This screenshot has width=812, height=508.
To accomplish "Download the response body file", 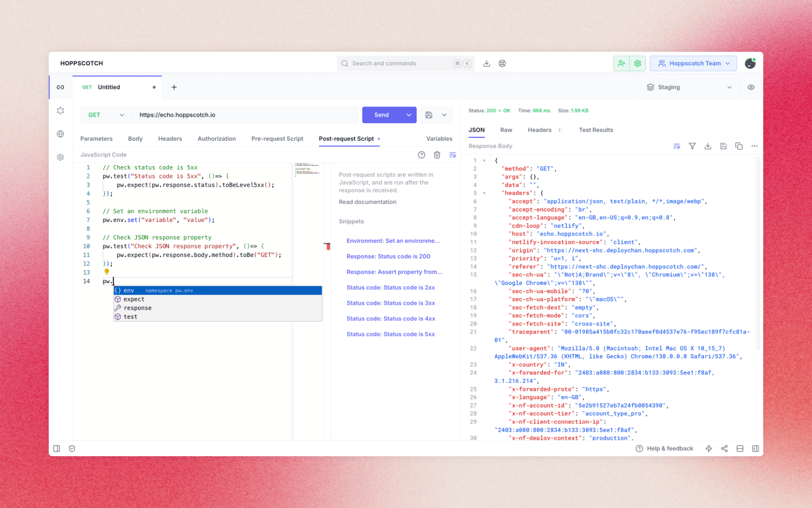I will [x=708, y=146].
